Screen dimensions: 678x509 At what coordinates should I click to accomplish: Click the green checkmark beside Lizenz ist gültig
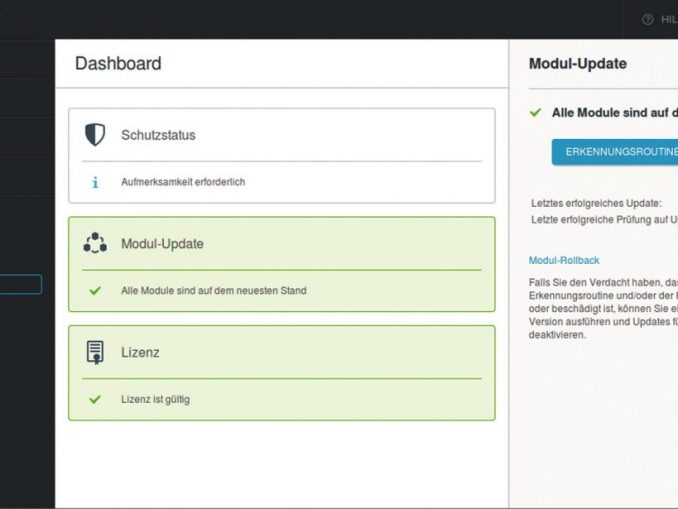tap(95, 399)
